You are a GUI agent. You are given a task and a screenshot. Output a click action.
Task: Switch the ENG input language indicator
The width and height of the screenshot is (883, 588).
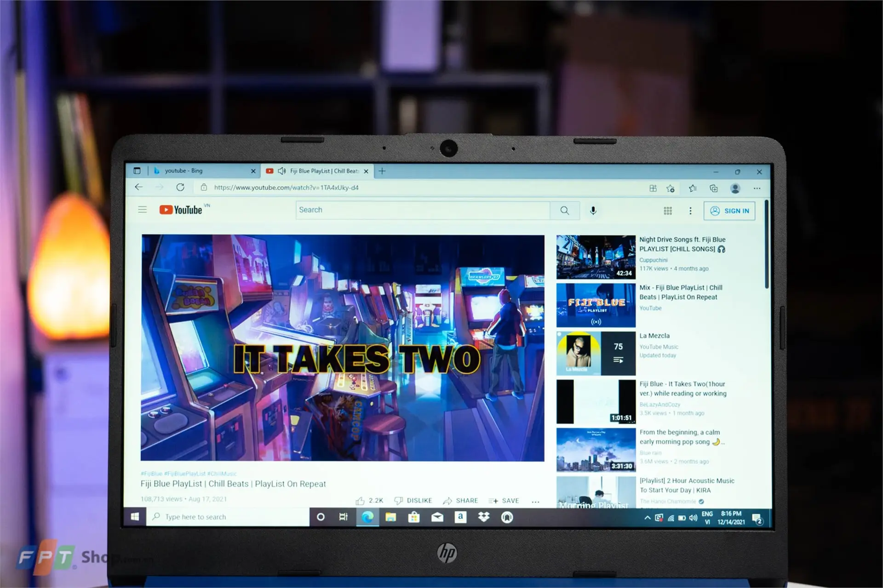point(707,518)
